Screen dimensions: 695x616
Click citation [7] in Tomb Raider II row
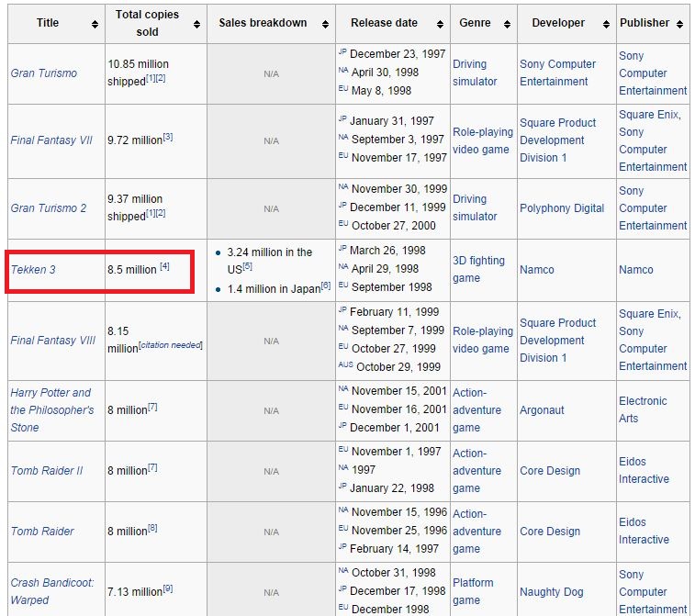(x=152, y=467)
